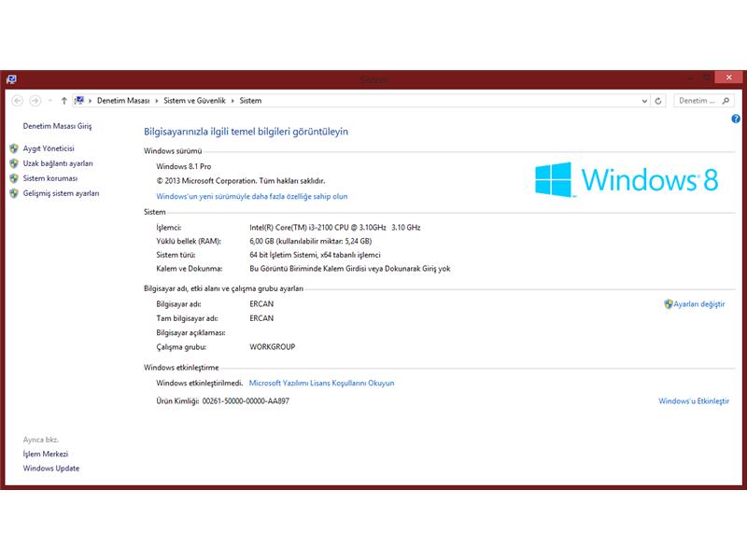747x560 pixels.
Task: Click the shield icon next to Ayarları değiştir
Action: click(x=669, y=304)
